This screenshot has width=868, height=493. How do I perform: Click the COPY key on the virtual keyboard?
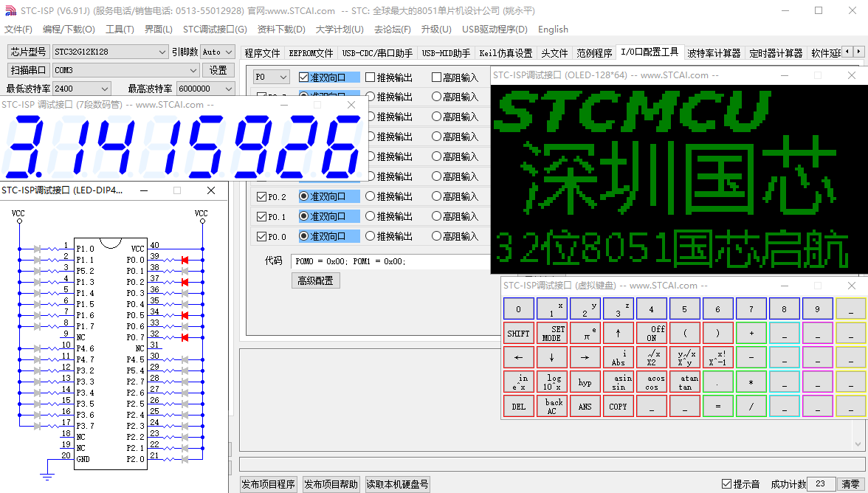point(619,406)
